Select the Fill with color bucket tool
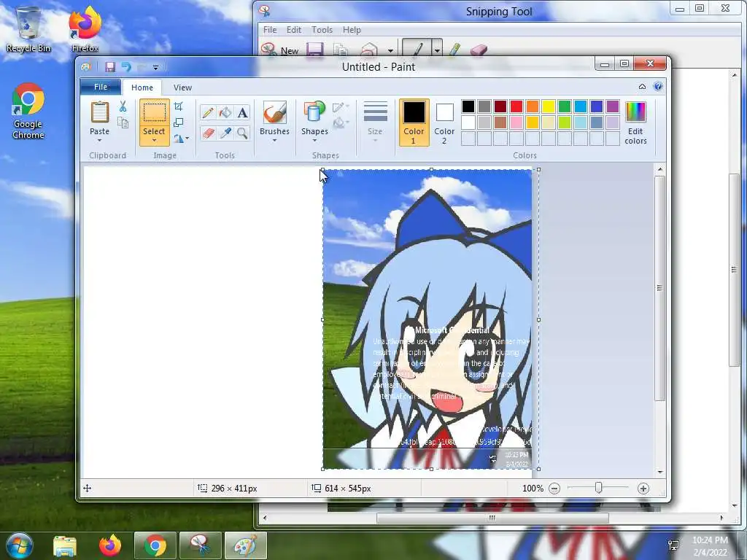 (x=225, y=113)
